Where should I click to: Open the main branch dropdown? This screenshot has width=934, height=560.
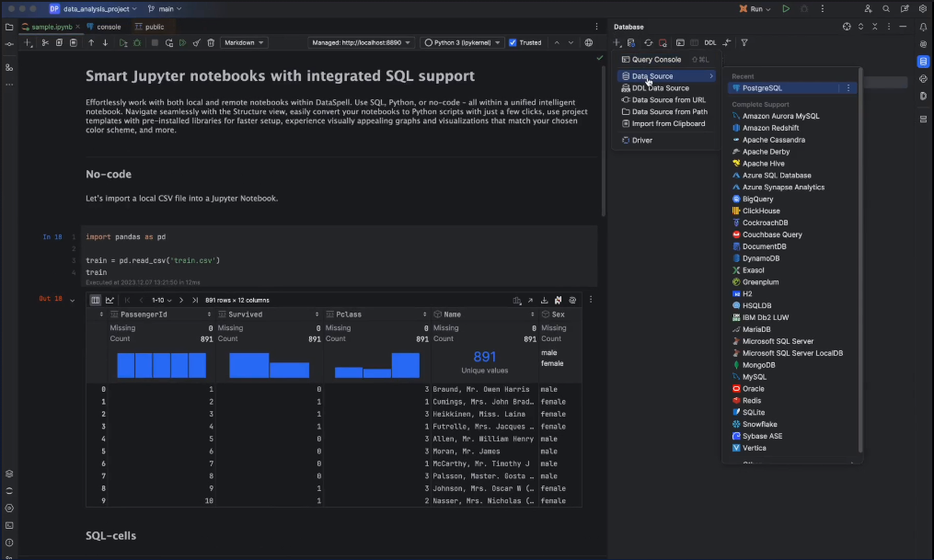tap(165, 9)
